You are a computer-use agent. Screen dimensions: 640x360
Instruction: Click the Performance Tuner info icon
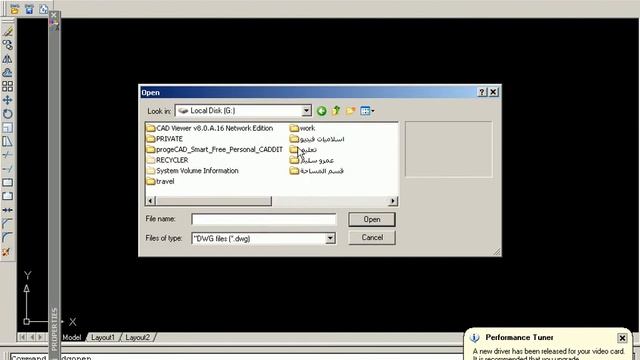(x=474, y=338)
